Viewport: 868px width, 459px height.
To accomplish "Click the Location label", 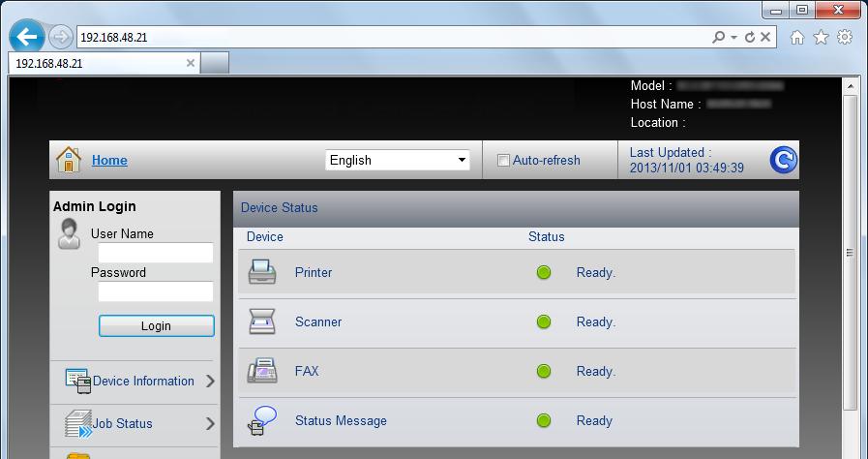I will pyautogui.click(x=658, y=122).
